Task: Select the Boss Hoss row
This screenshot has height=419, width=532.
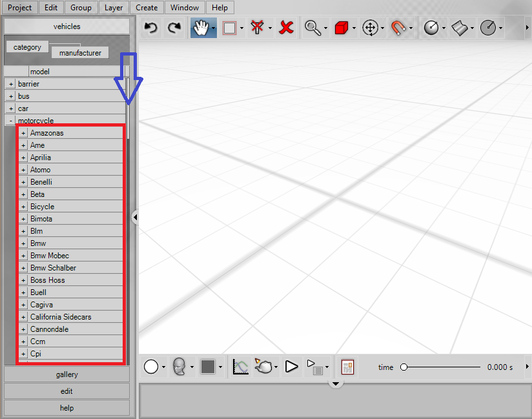Action: (71, 280)
